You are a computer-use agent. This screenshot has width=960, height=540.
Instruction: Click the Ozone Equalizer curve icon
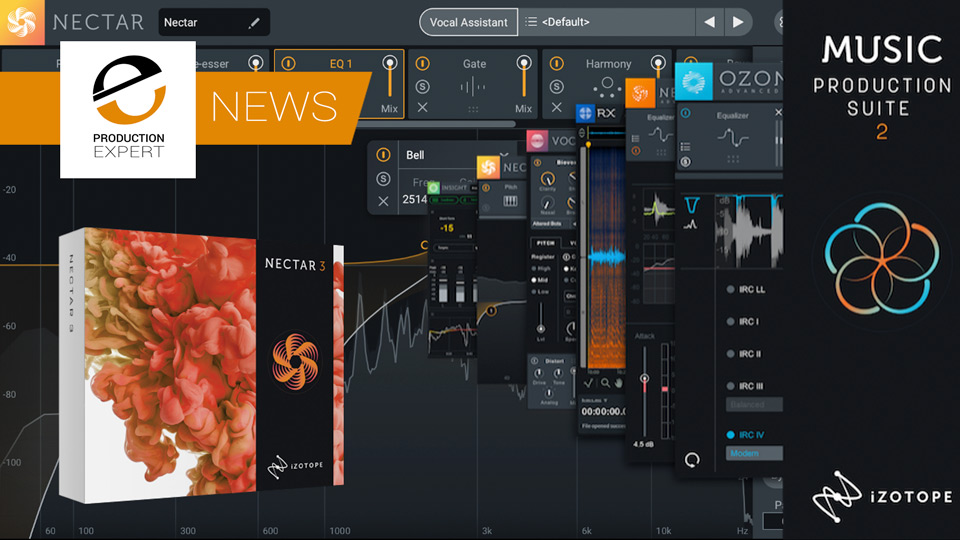733,138
